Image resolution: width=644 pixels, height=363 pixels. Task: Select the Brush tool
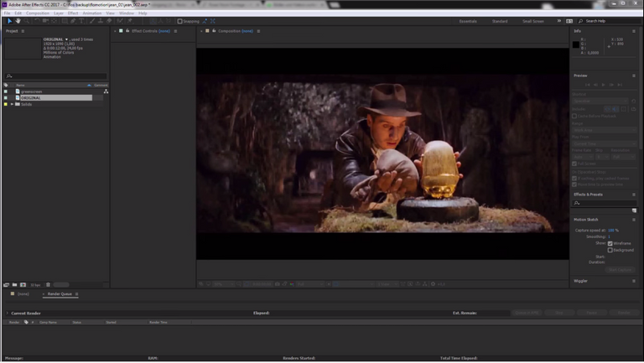pos(92,21)
